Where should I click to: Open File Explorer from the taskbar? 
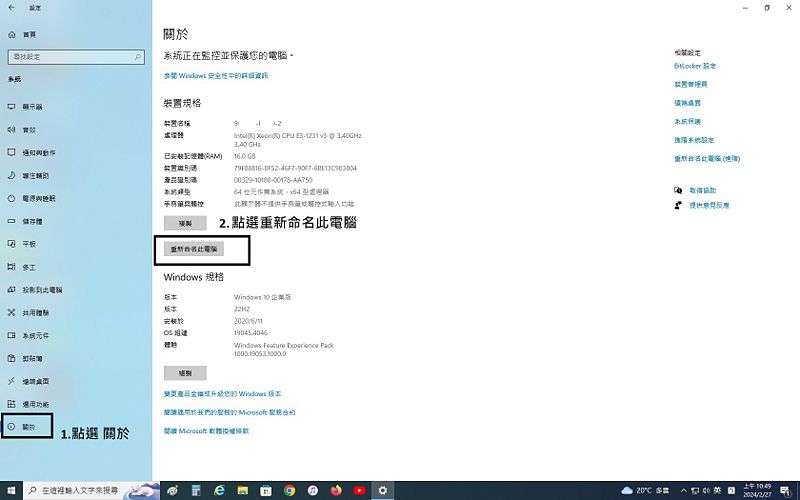(x=243, y=491)
